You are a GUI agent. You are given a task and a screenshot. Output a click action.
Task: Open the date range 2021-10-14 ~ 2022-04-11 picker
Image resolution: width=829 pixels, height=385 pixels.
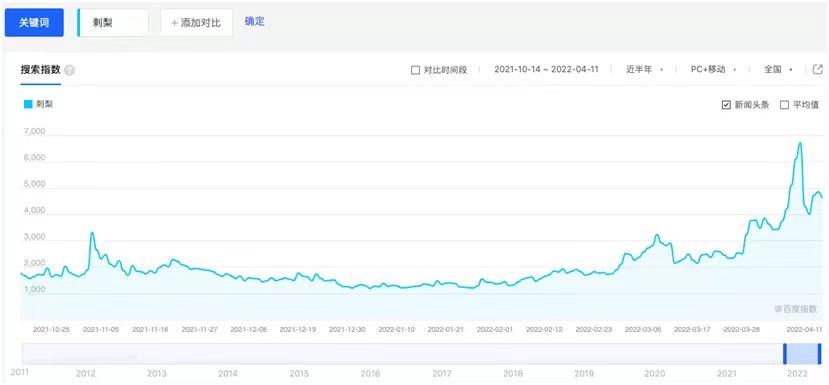point(546,69)
